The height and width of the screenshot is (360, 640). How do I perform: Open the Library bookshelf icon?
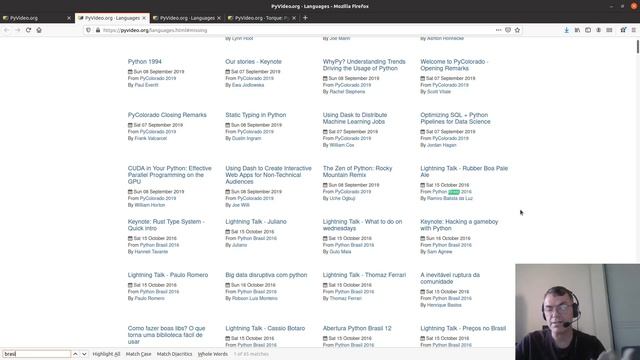tap(577, 30)
